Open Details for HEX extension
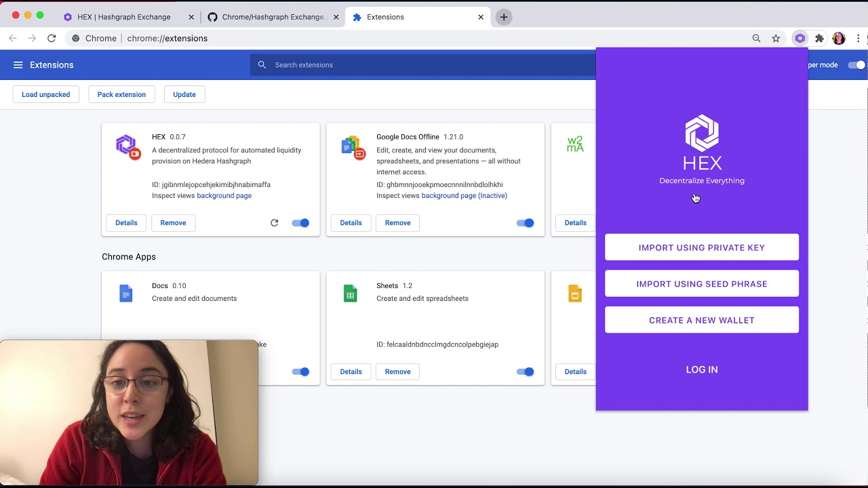 (126, 223)
